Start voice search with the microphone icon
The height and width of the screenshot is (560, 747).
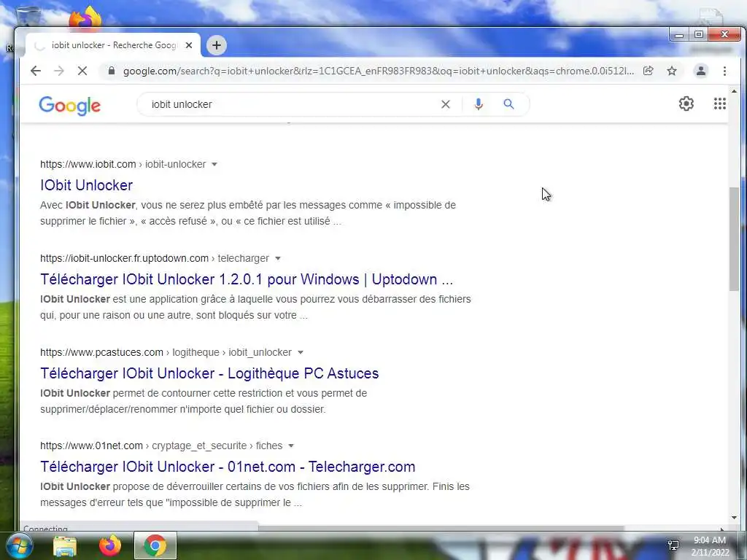[x=479, y=104]
